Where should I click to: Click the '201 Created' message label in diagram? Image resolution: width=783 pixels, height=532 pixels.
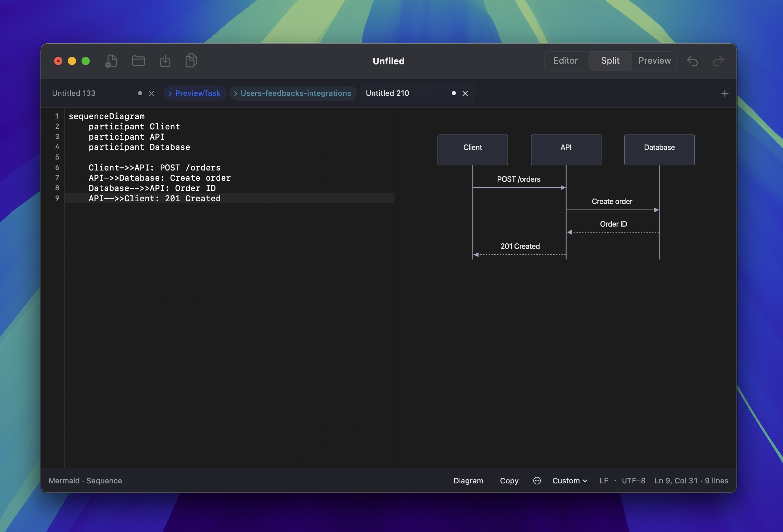[520, 246]
